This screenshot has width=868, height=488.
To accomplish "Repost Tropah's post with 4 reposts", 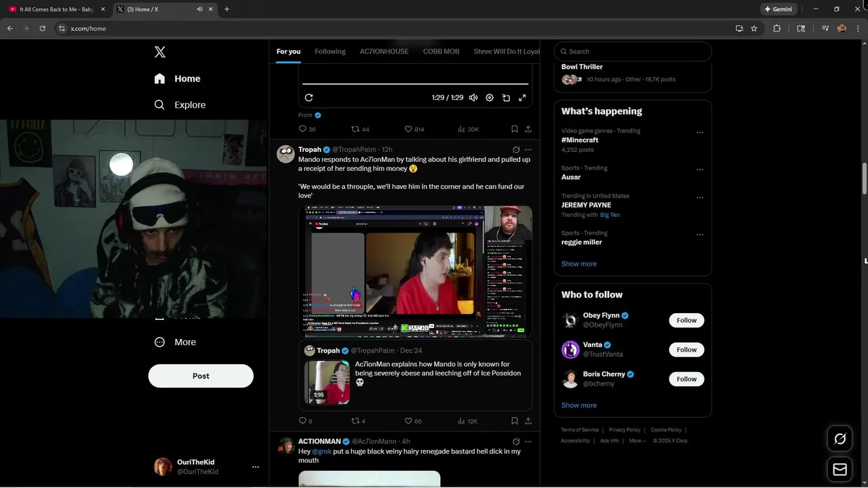I will [359, 421].
